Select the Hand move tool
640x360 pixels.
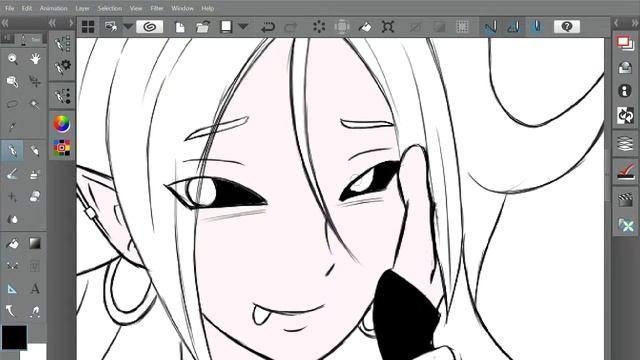point(35,59)
